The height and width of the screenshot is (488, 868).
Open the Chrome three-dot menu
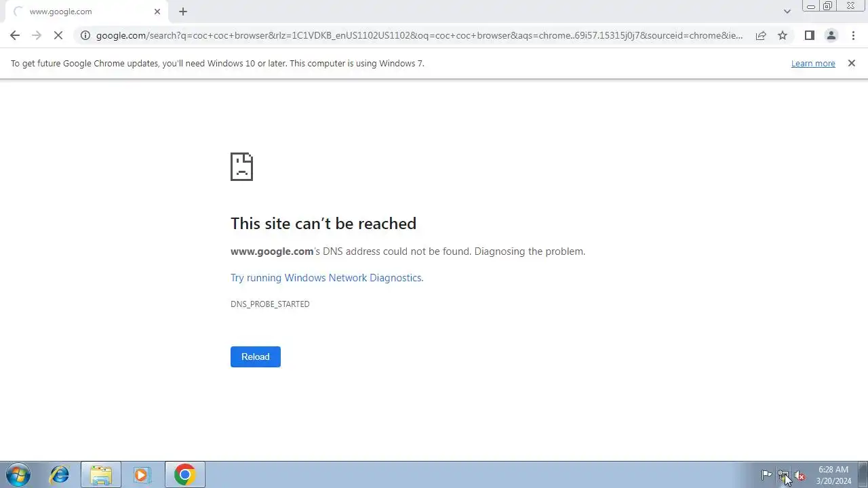click(853, 35)
